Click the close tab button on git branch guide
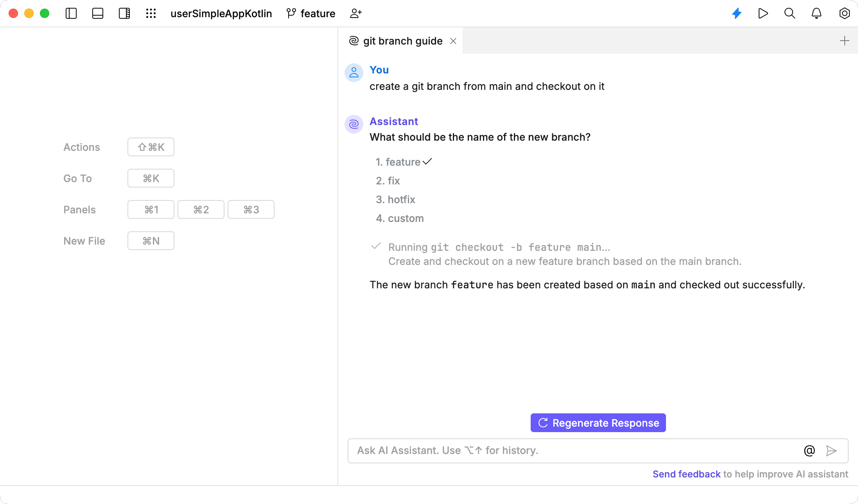 click(x=454, y=41)
